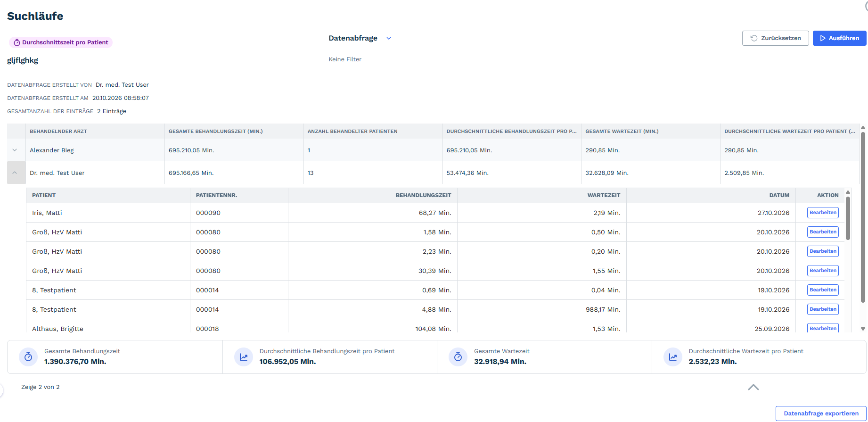The image size is (868, 422).
Task: Select the Keine Filter text
Action: tap(345, 59)
